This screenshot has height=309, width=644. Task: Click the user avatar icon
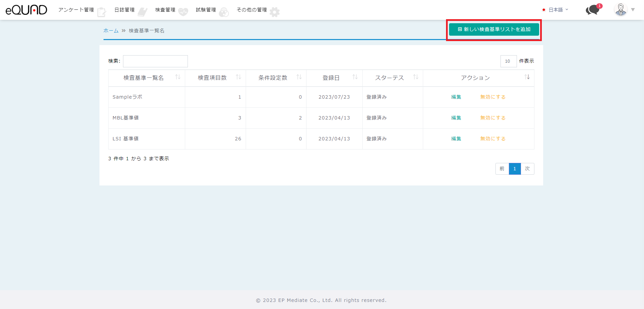click(x=620, y=10)
